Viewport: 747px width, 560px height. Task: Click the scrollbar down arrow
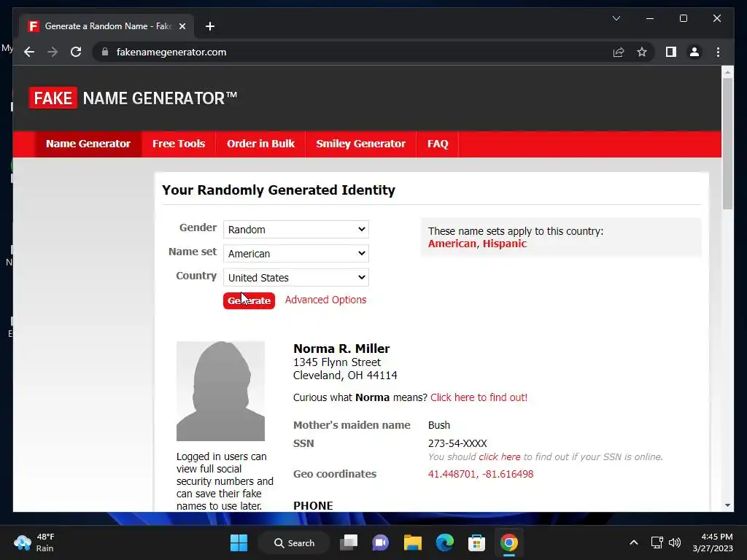tap(727, 505)
